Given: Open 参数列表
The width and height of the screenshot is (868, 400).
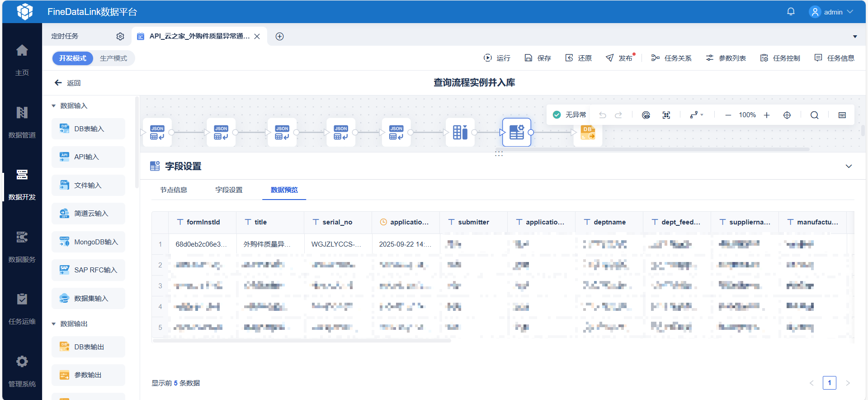Looking at the screenshot, I should pyautogui.click(x=726, y=58).
